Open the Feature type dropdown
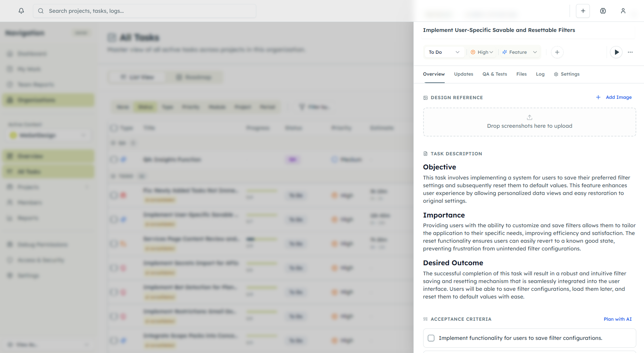The image size is (644, 353). coord(519,52)
